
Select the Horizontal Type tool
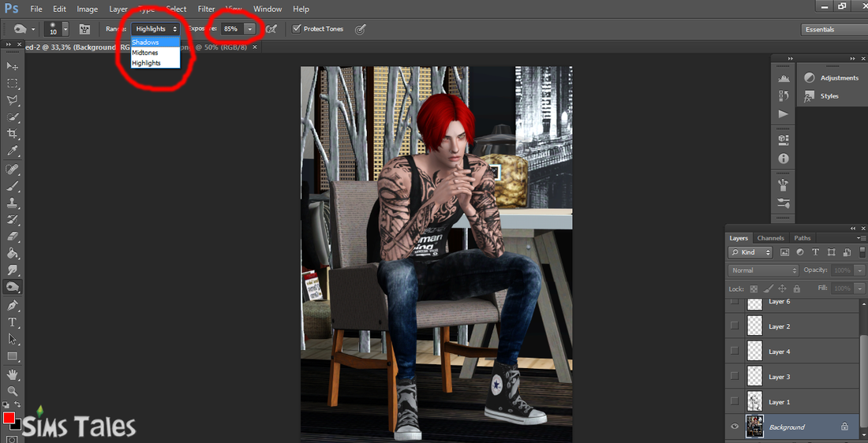tap(12, 322)
